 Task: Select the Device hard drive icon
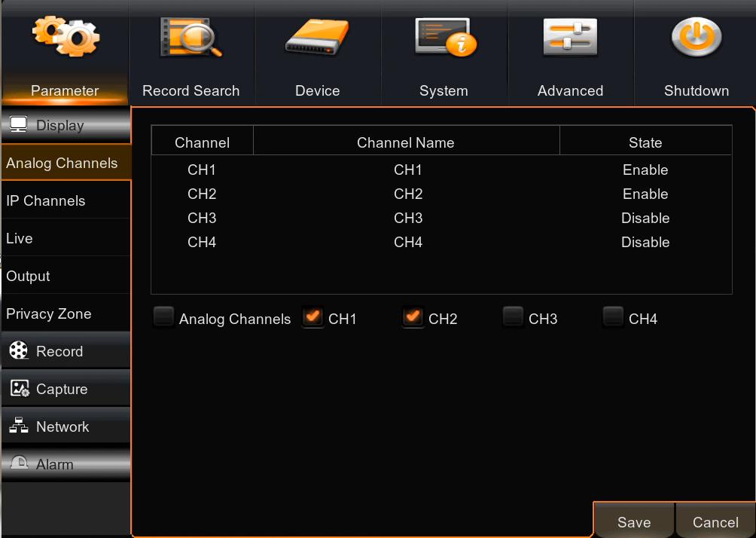(317, 37)
